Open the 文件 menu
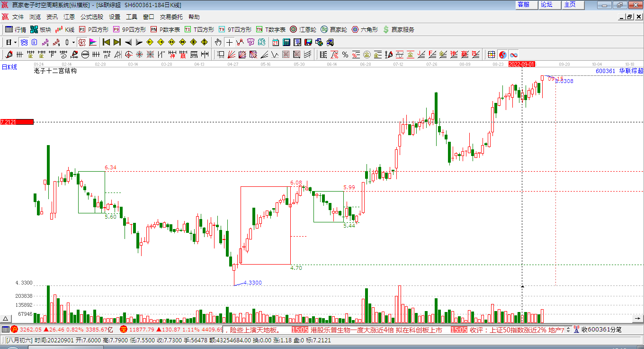Viewport: 644px width, 349px height. tap(18, 17)
